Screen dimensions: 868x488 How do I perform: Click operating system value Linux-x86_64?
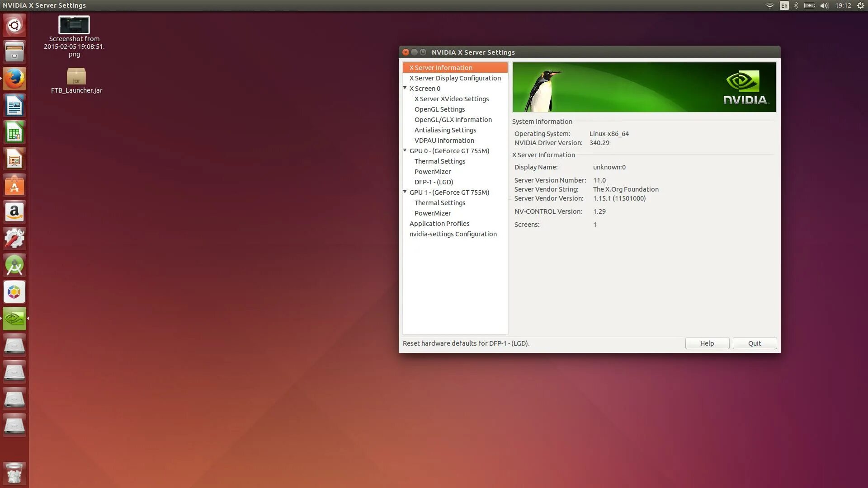point(609,134)
